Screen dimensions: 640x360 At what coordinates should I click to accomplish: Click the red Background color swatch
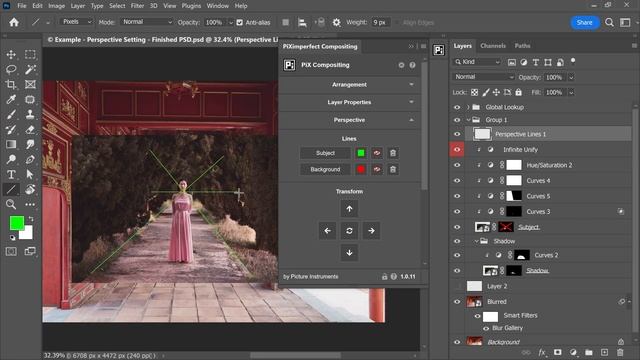coord(361,169)
